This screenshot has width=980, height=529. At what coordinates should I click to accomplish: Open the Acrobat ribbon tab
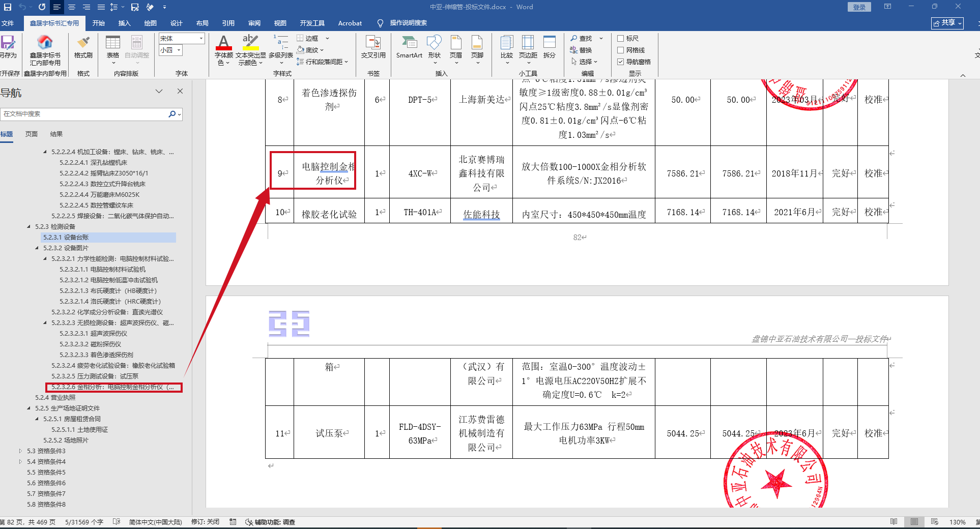point(350,23)
